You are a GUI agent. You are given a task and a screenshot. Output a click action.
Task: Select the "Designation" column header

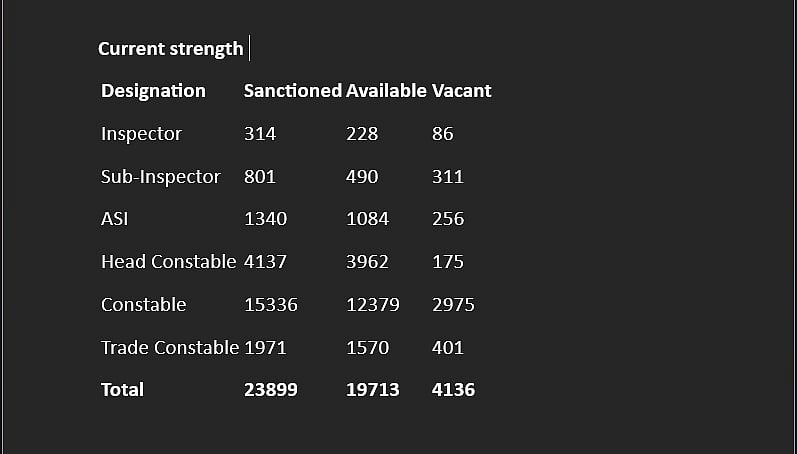pyautogui.click(x=153, y=91)
